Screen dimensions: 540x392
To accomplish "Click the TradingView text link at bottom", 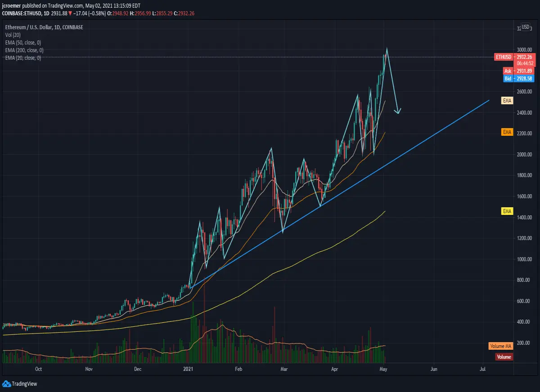I will pos(24,384).
